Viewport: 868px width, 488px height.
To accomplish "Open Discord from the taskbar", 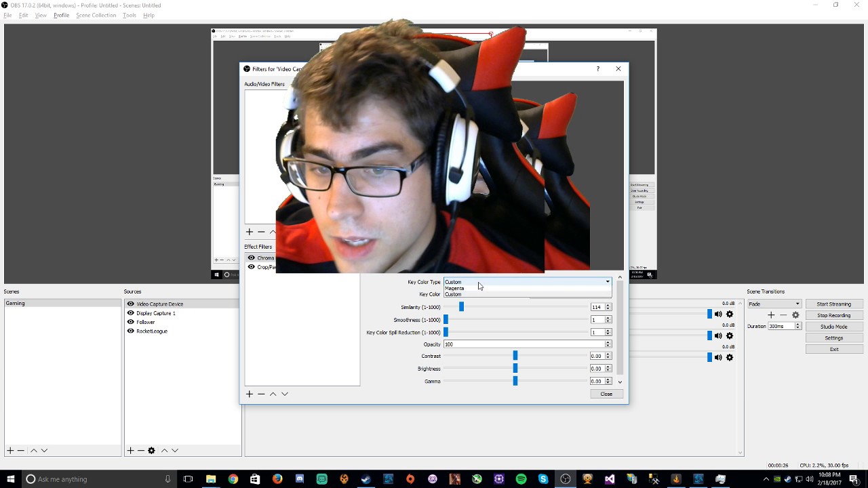I will point(300,479).
